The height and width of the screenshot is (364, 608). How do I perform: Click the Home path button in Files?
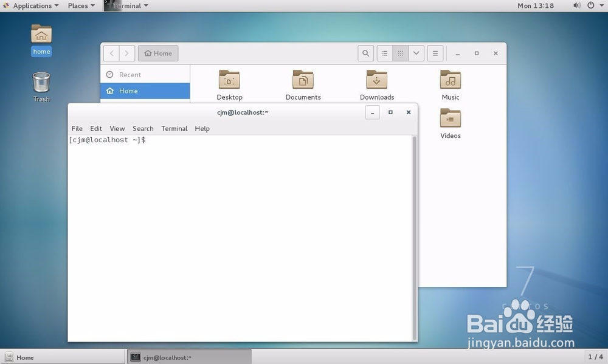(158, 53)
